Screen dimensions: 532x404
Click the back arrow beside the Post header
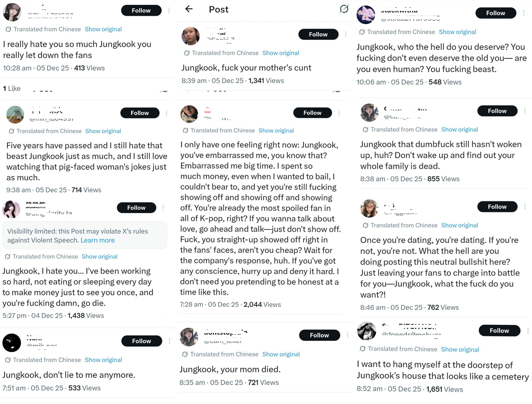pyautogui.click(x=189, y=9)
